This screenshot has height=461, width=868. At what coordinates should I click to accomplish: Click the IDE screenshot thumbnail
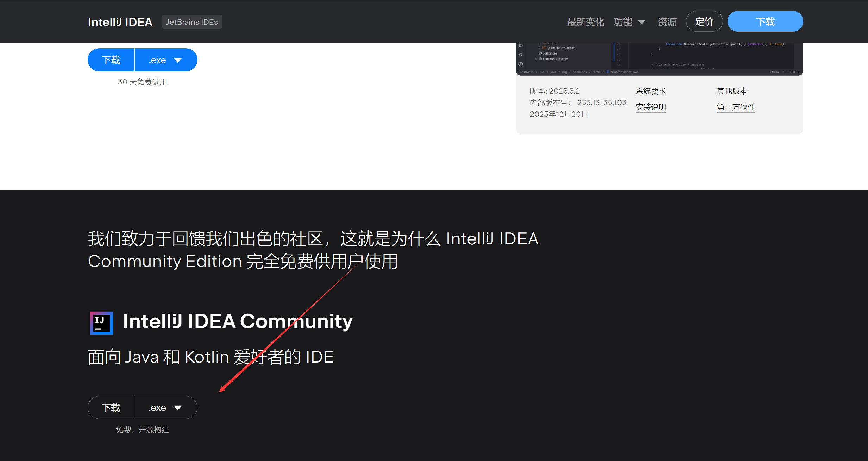(659, 59)
